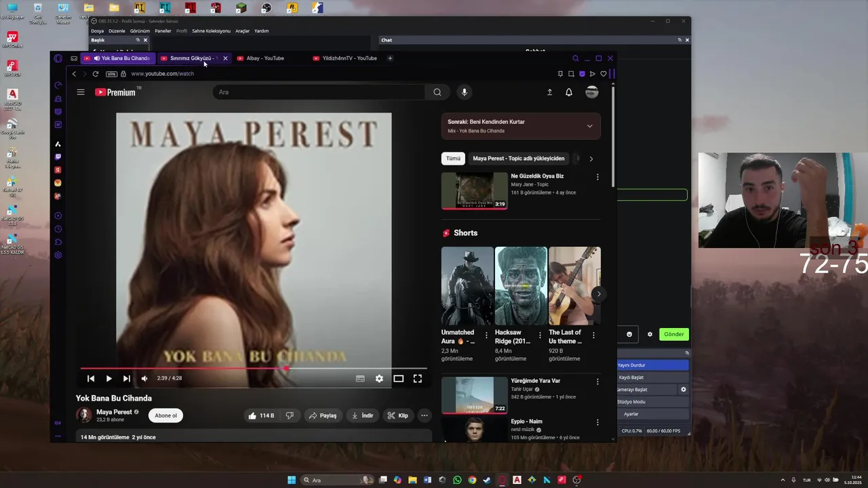
Task: Open the Opera sidebar player icon
Action: click(58, 216)
